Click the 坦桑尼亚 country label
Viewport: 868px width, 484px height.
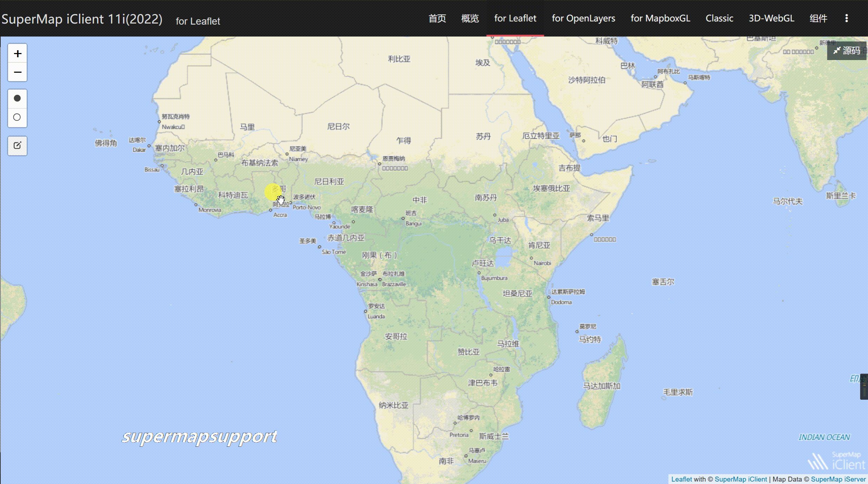pos(517,294)
